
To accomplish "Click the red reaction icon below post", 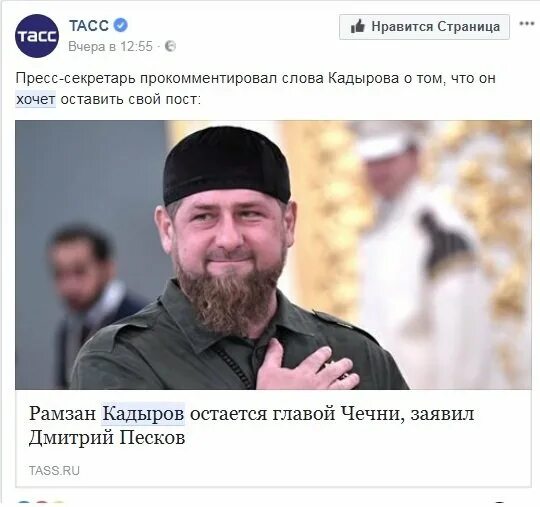I will tap(42, 504).
